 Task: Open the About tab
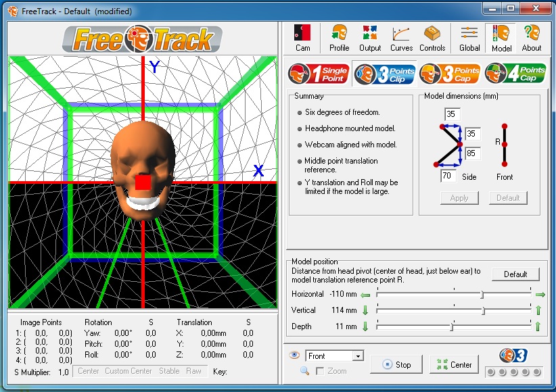point(532,38)
